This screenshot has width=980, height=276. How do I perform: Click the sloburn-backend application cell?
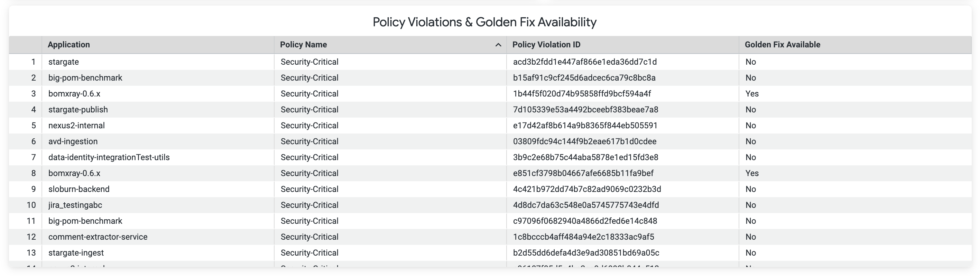point(158,189)
